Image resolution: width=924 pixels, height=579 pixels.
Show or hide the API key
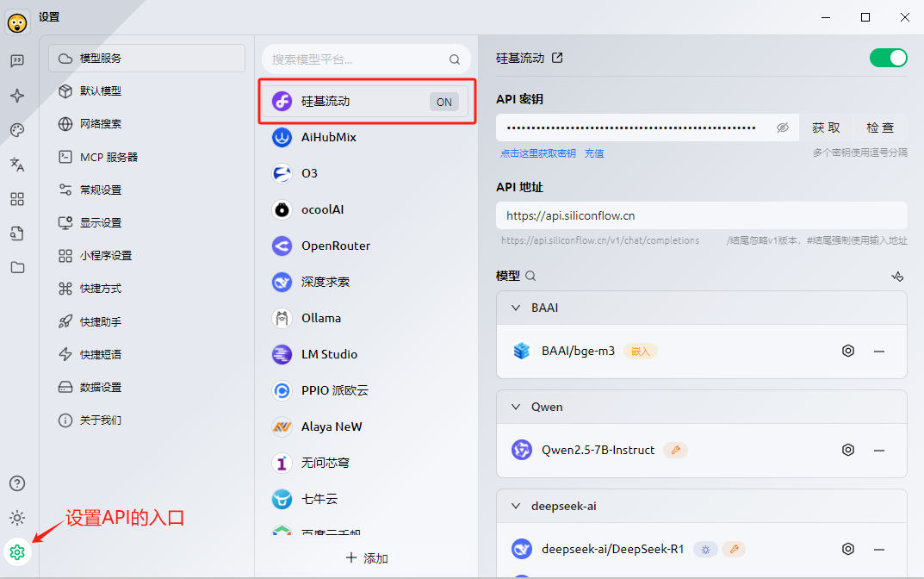click(783, 128)
